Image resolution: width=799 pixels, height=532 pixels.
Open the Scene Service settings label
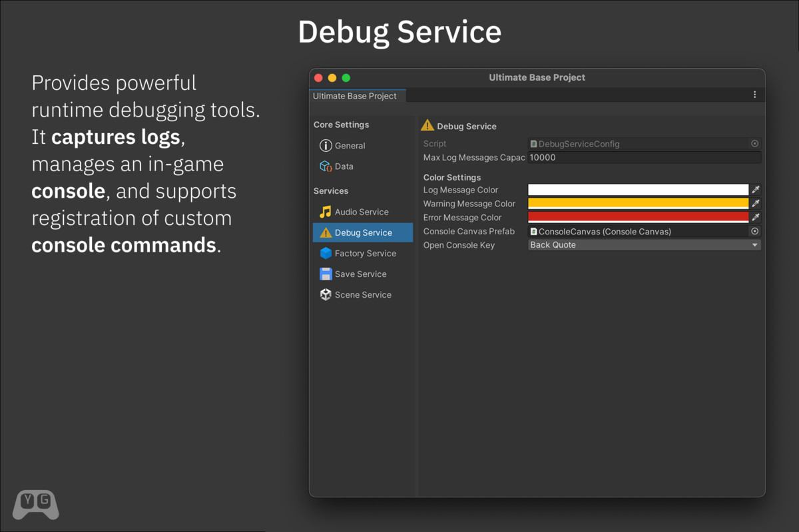[363, 294]
